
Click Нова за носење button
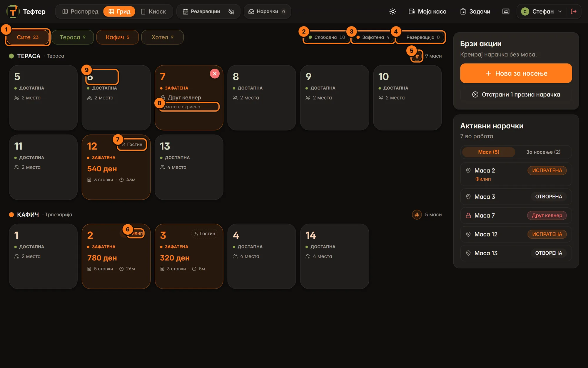pos(516,73)
